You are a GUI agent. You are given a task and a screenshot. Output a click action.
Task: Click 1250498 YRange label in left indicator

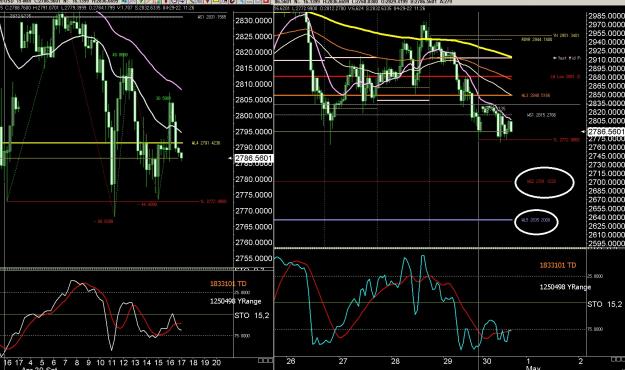click(x=236, y=301)
